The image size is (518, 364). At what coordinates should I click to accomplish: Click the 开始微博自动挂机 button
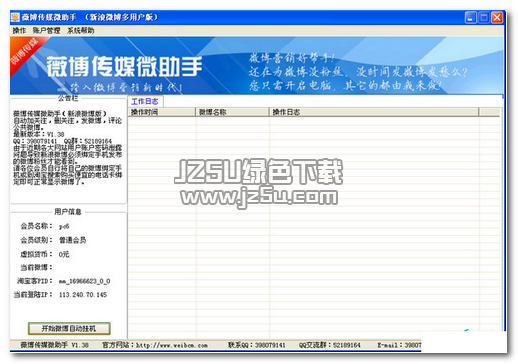69,328
